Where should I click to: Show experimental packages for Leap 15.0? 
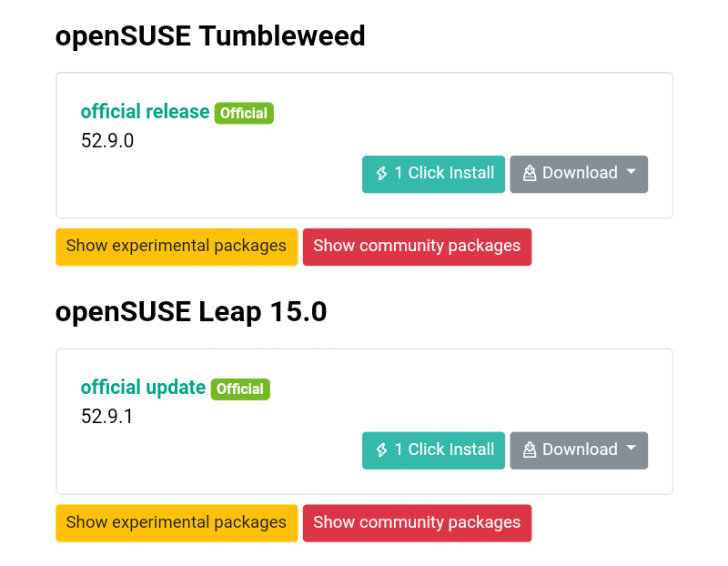pyautogui.click(x=177, y=523)
